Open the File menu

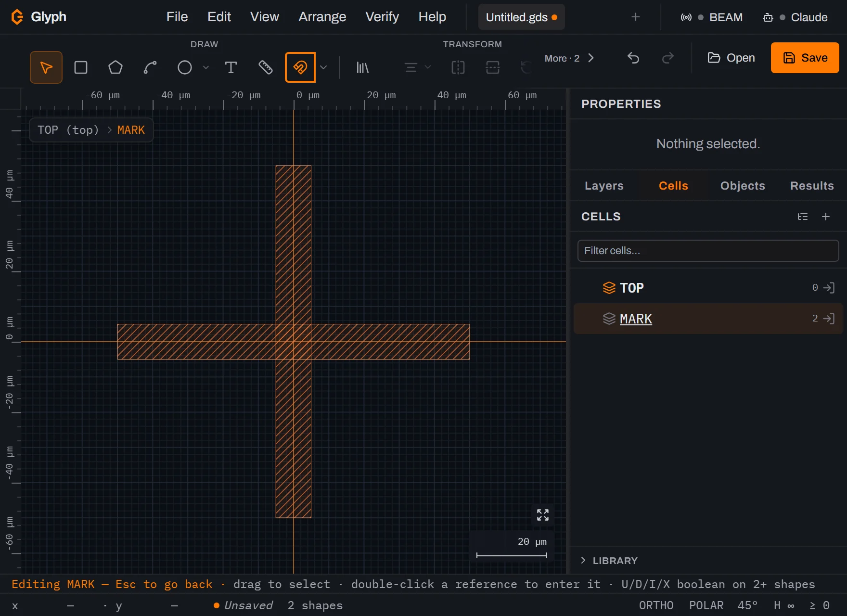tap(177, 17)
